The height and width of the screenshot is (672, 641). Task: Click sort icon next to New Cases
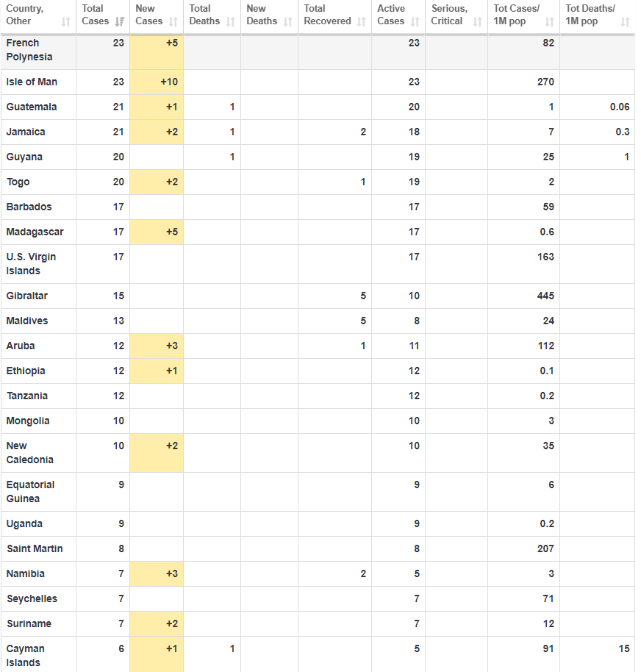point(173,22)
